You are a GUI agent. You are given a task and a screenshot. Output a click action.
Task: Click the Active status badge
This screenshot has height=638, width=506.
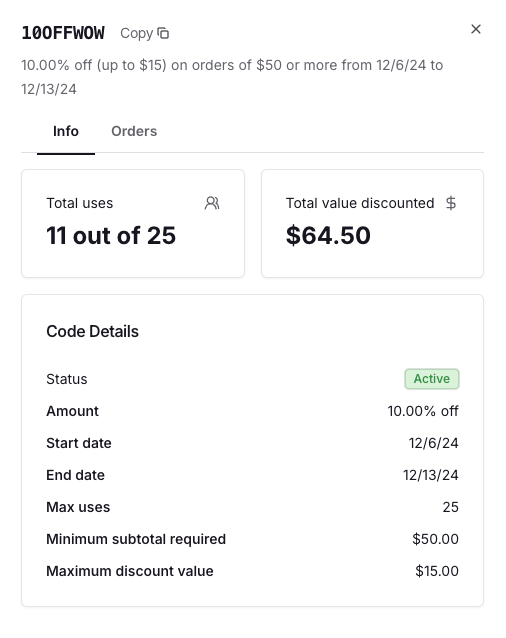432,379
